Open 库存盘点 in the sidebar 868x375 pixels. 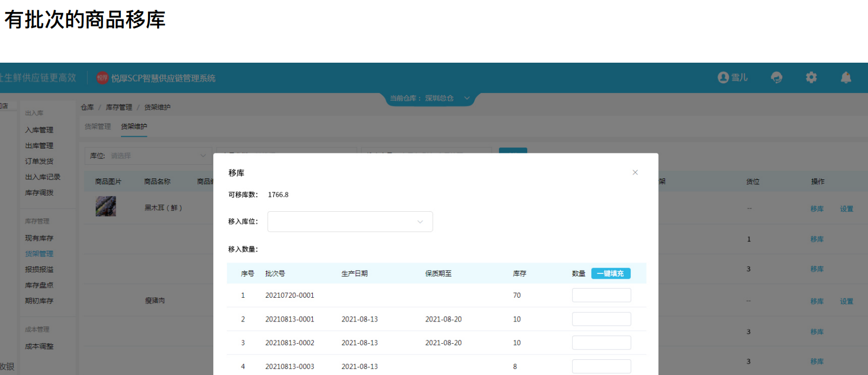pyautogui.click(x=39, y=285)
